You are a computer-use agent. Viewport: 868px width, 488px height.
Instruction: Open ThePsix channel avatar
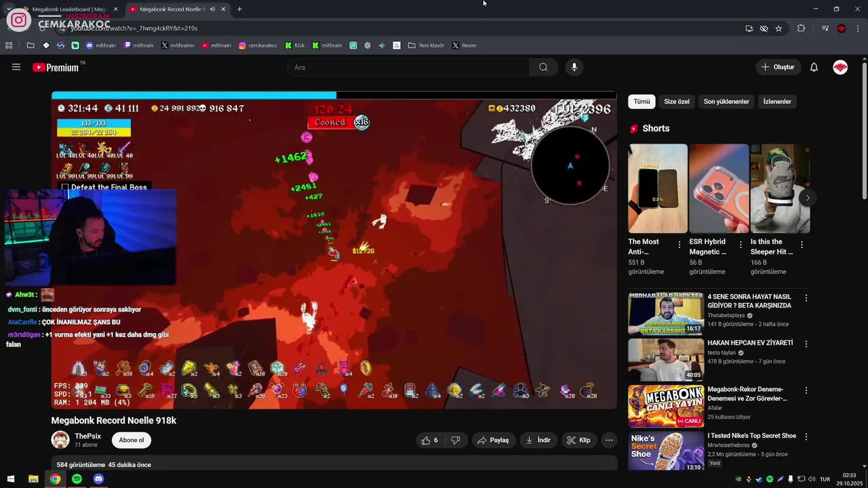click(60, 440)
